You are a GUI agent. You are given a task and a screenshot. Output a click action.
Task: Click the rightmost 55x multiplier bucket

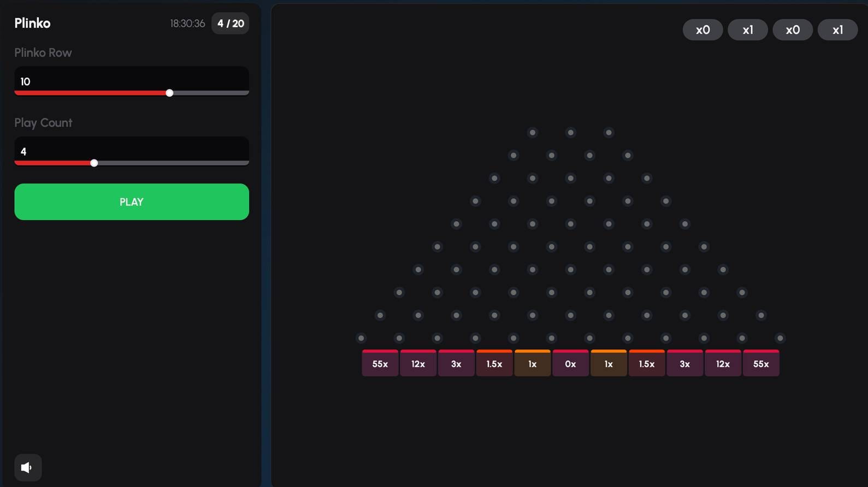coord(760,364)
